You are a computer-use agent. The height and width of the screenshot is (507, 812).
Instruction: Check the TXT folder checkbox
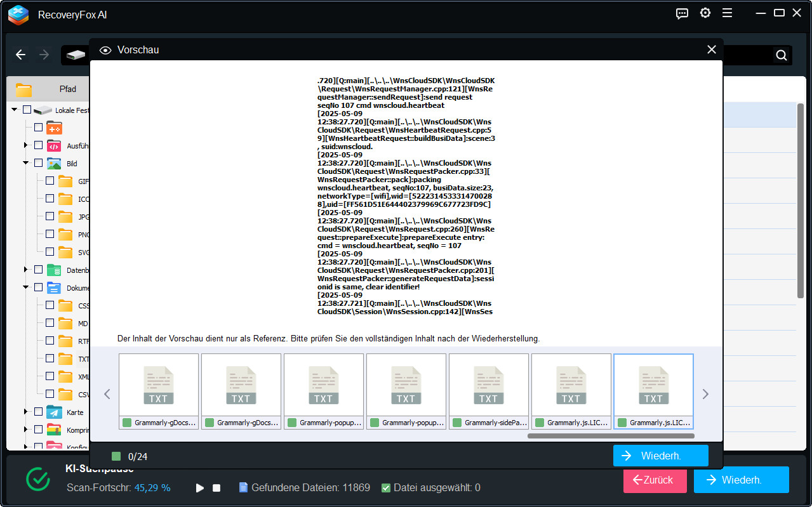[50, 359]
